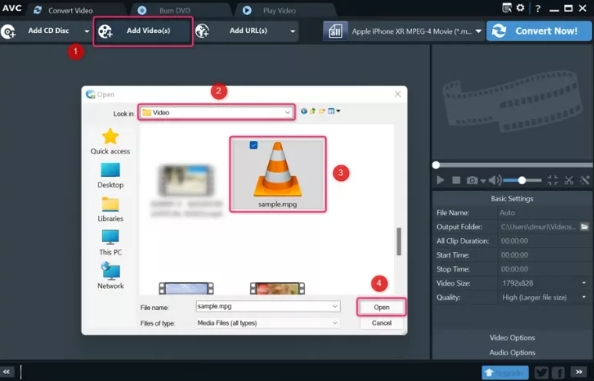Toggle full screen preview icon
The image size is (594, 381).
coord(553,180)
